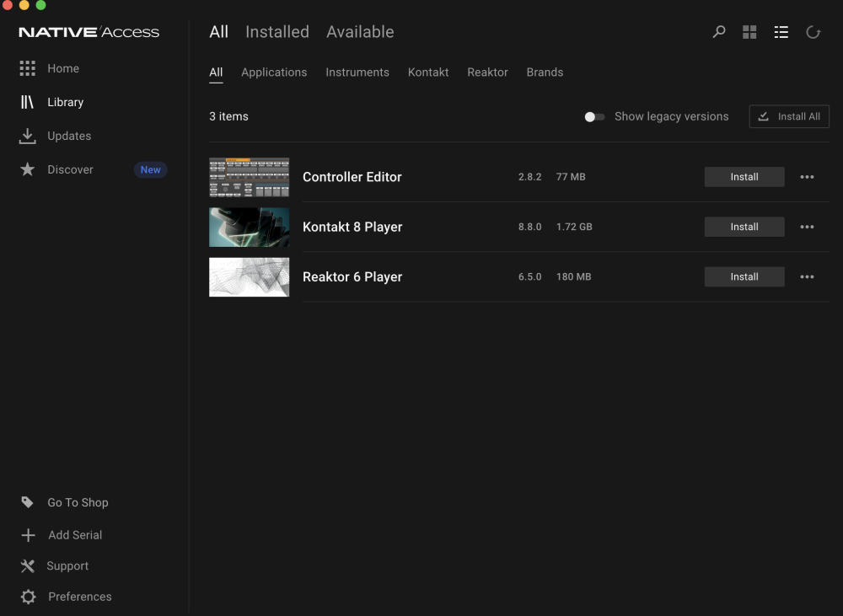Install Kontakt 8 Player

(x=744, y=227)
